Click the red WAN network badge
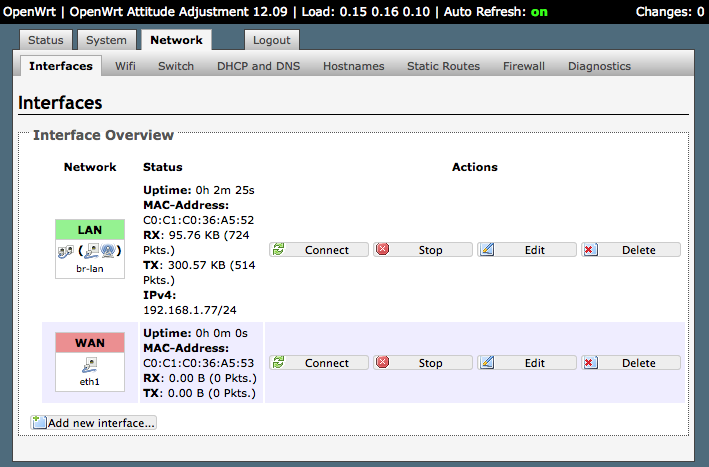This screenshot has width=709, height=467. tap(90, 343)
